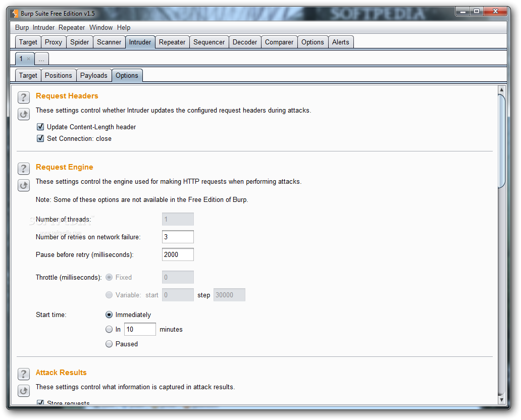Switch to the Comparer tab
The height and width of the screenshot is (420, 521).
279,42
